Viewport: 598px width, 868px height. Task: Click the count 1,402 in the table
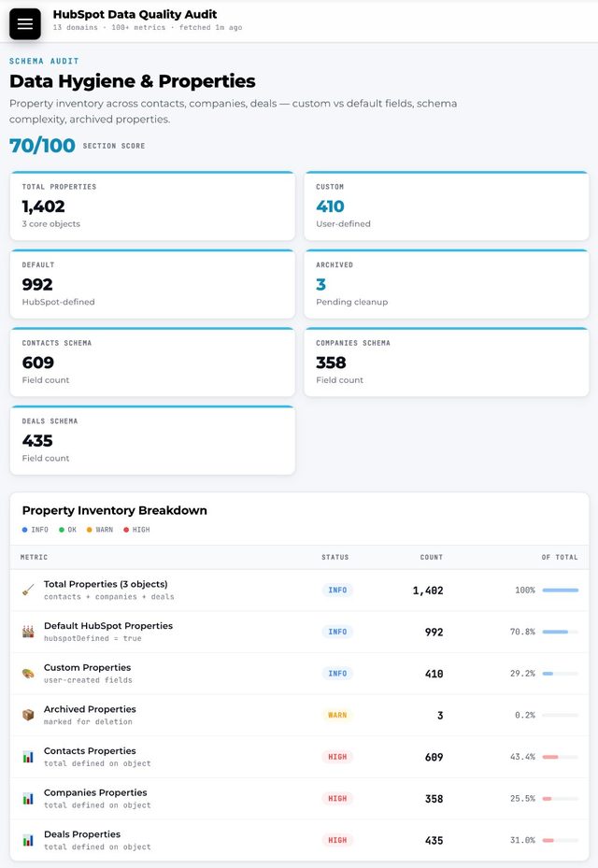click(x=428, y=591)
